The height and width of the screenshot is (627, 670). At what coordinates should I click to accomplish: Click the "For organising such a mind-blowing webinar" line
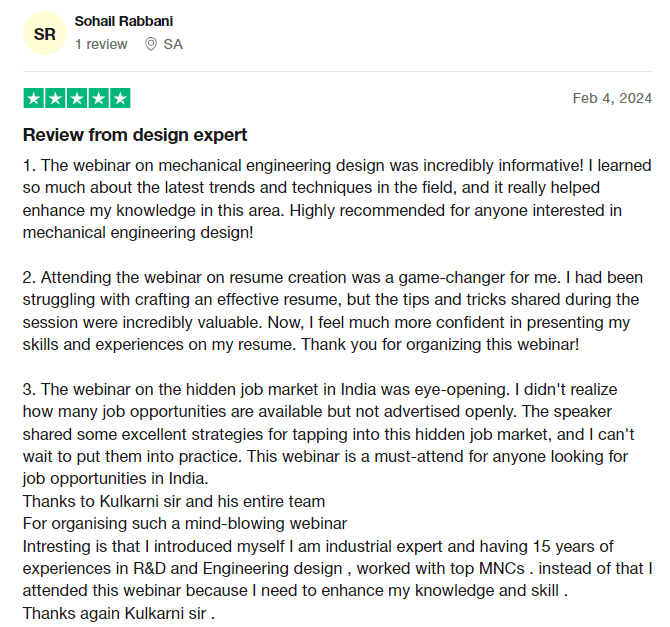pyautogui.click(x=185, y=523)
